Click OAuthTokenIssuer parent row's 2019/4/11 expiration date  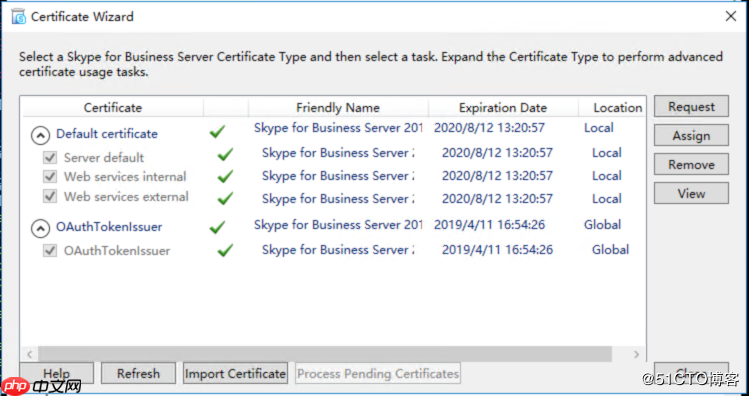click(489, 225)
